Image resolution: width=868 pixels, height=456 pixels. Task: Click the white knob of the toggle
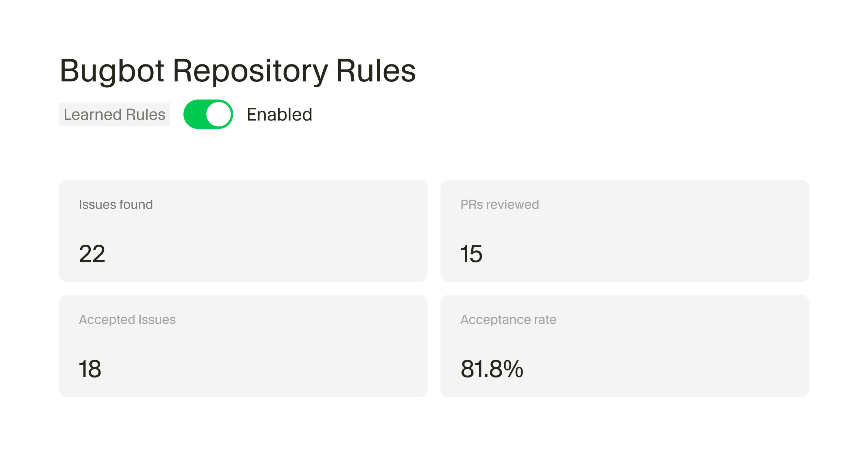(x=219, y=114)
